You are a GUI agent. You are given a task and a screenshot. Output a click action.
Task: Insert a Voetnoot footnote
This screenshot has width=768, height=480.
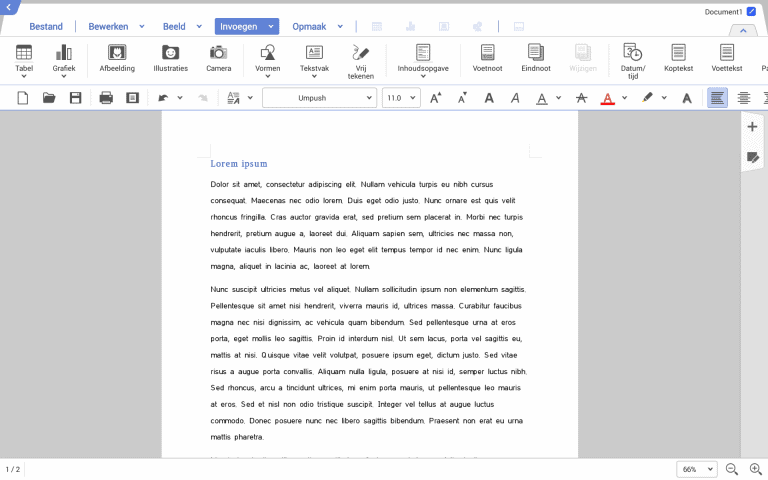pyautogui.click(x=487, y=59)
